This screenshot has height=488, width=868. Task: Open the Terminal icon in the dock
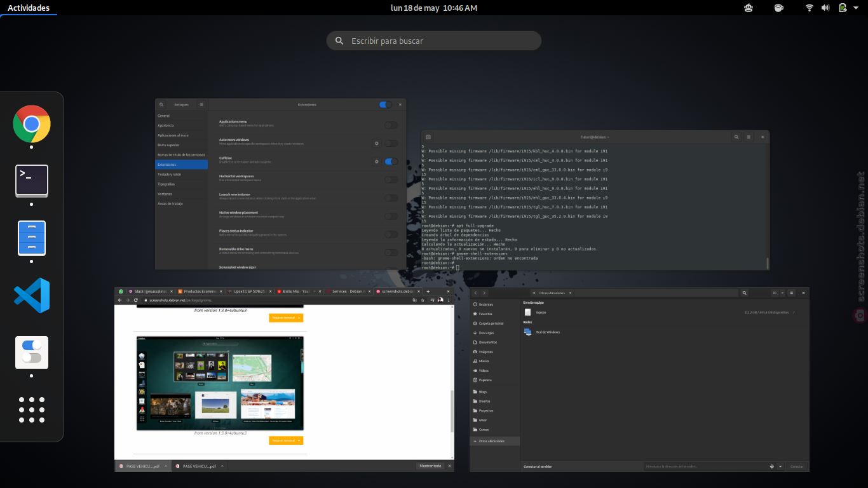pyautogui.click(x=32, y=180)
